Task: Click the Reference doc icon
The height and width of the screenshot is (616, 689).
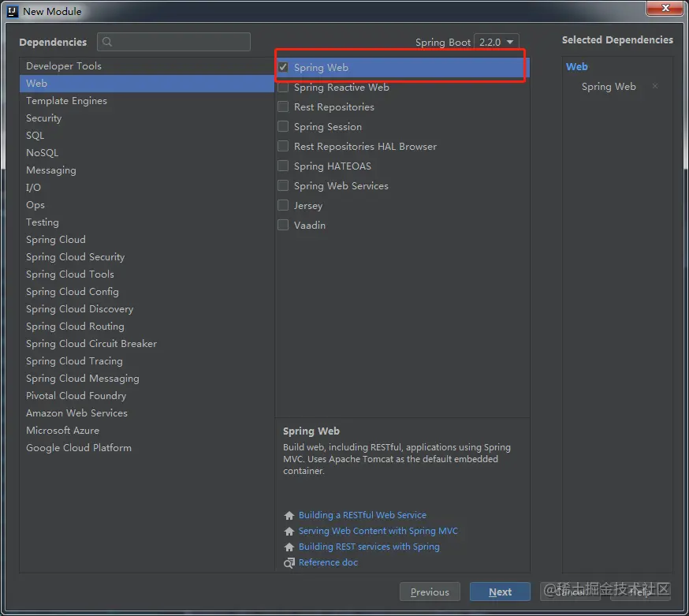Action: (x=289, y=563)
